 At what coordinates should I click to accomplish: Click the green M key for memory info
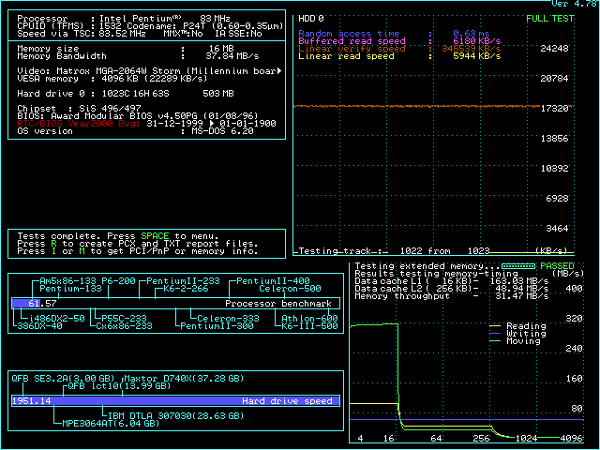coord(82,251)
